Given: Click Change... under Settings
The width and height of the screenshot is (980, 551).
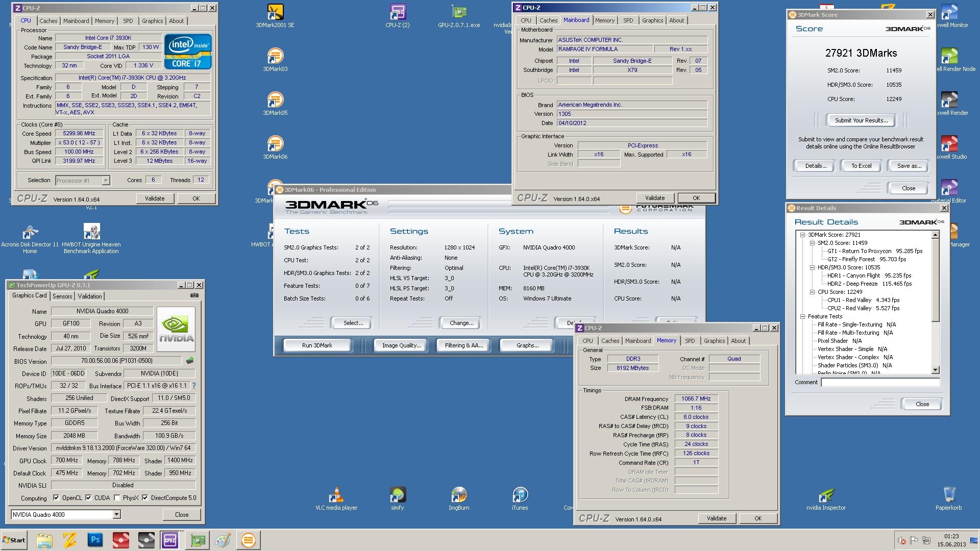Looking at the screenshot, I should coord(461,323).
